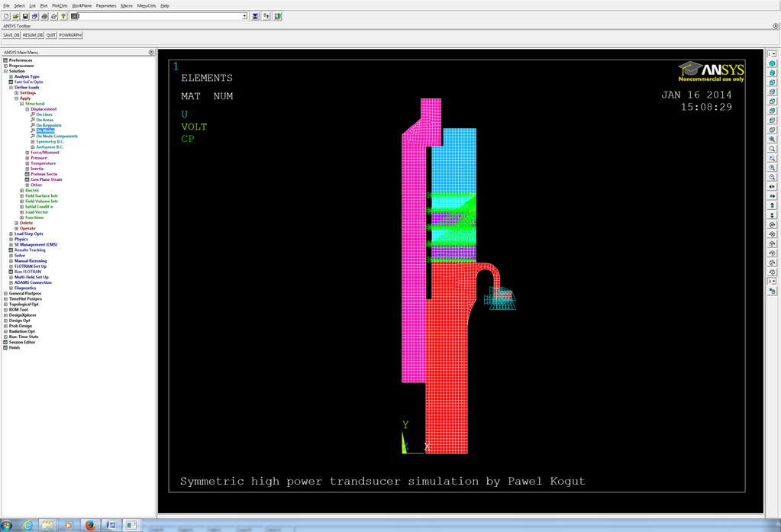Open the Preferences item

pyautogui.click(x=21, y=60)
